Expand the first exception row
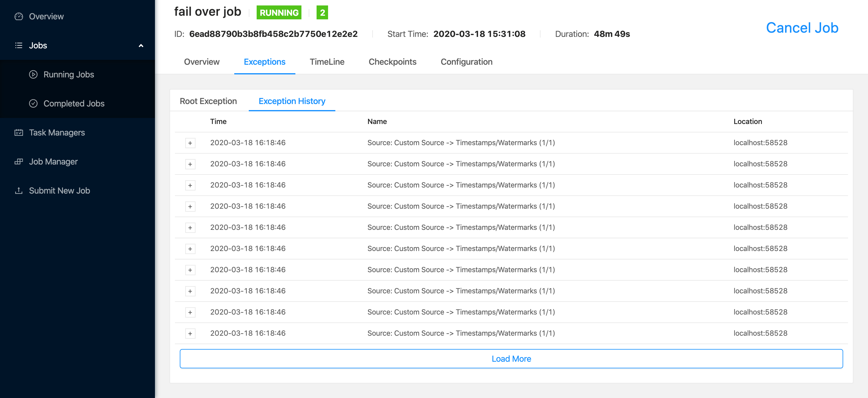This screenshot has width=868, height=398. point(190,143)
